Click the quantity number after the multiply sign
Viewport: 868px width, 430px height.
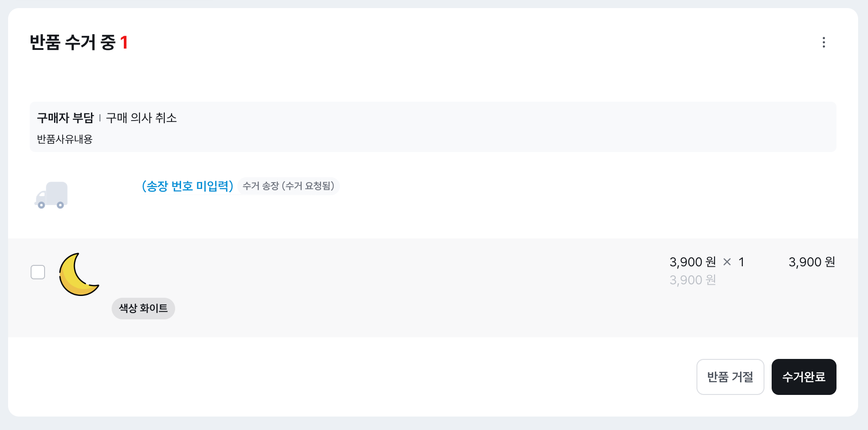coord(741,262)
